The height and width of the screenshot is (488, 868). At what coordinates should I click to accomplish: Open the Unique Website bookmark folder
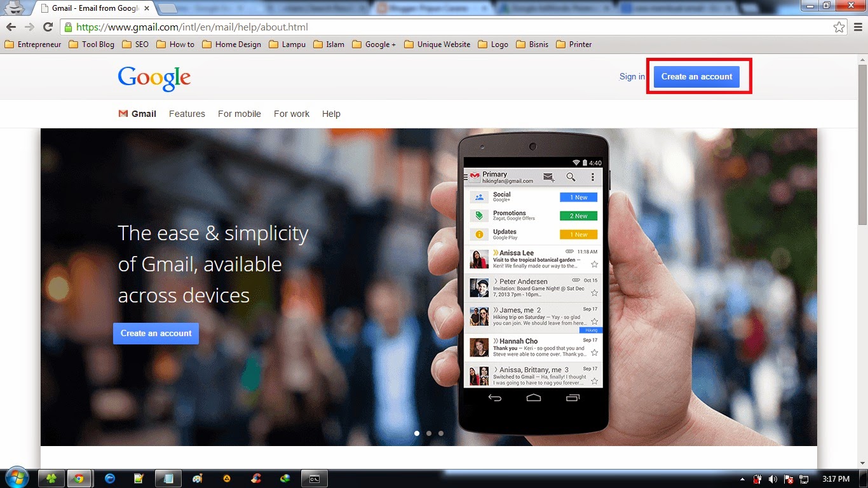click(x=437, y=44)
